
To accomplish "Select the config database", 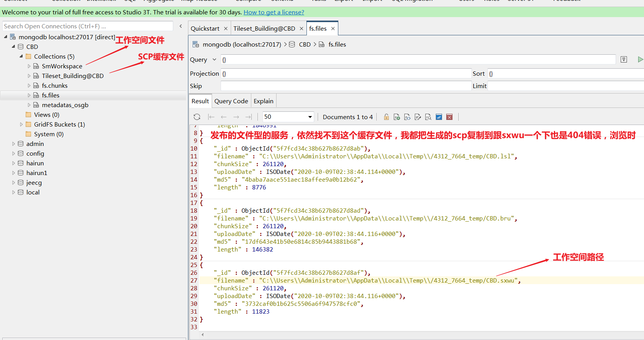I will tap(35, 153).
